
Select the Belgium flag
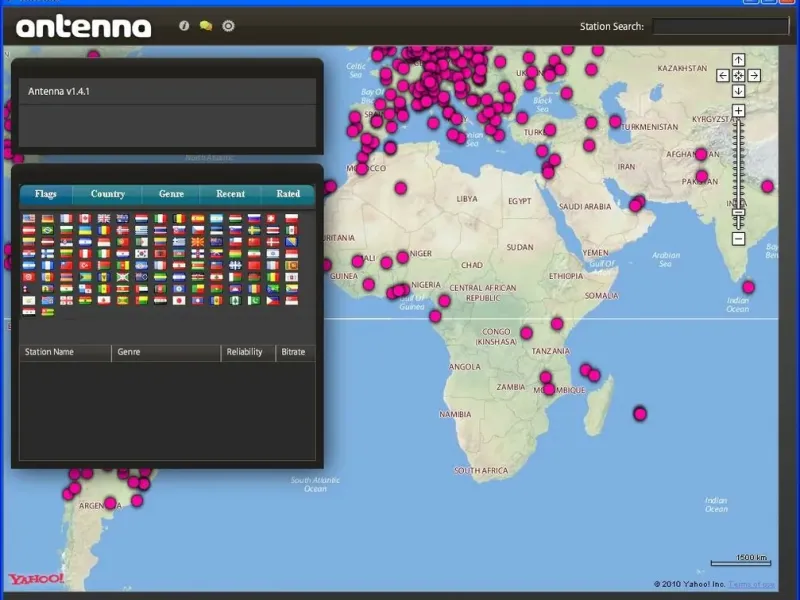[179, 218]
